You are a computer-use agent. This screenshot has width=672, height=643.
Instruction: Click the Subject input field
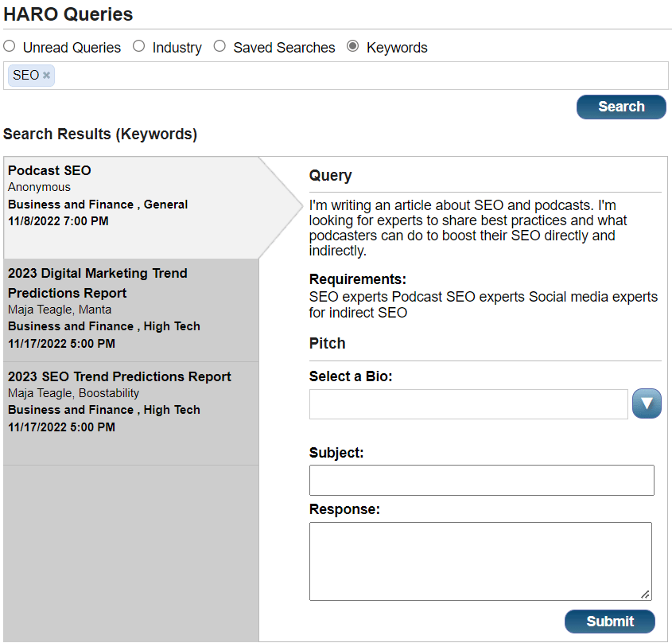click(482, 480)
